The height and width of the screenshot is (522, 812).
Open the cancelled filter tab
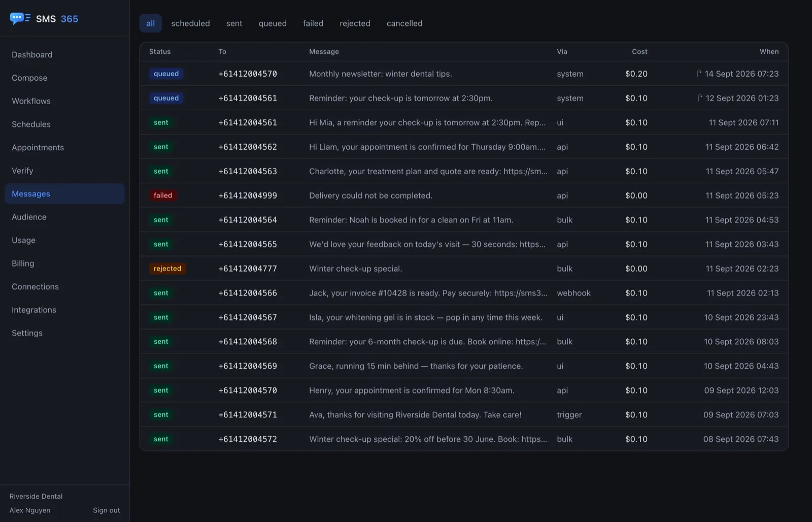[404, 23]
